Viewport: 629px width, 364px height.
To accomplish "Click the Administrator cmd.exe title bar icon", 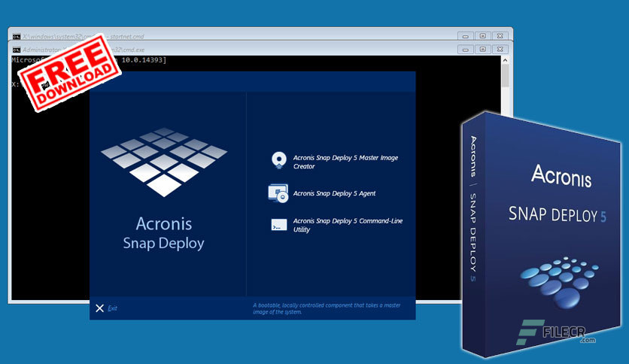I will click(x=17, y=50).
